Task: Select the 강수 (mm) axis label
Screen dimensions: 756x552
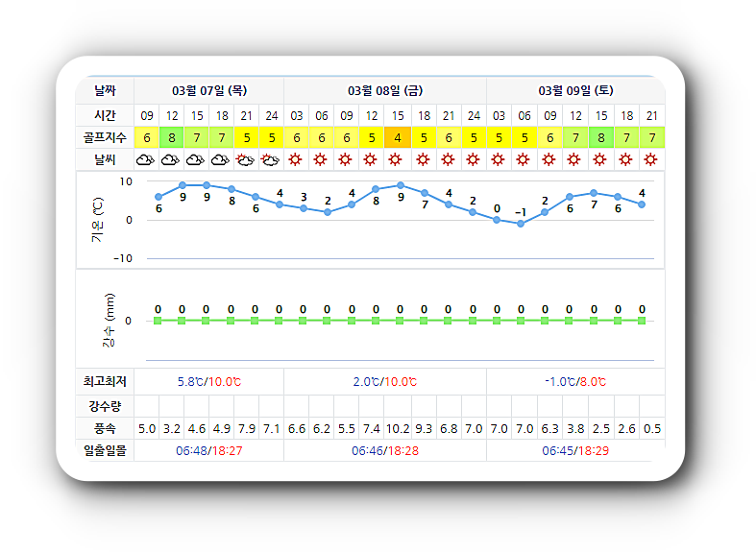Action: 110,320
